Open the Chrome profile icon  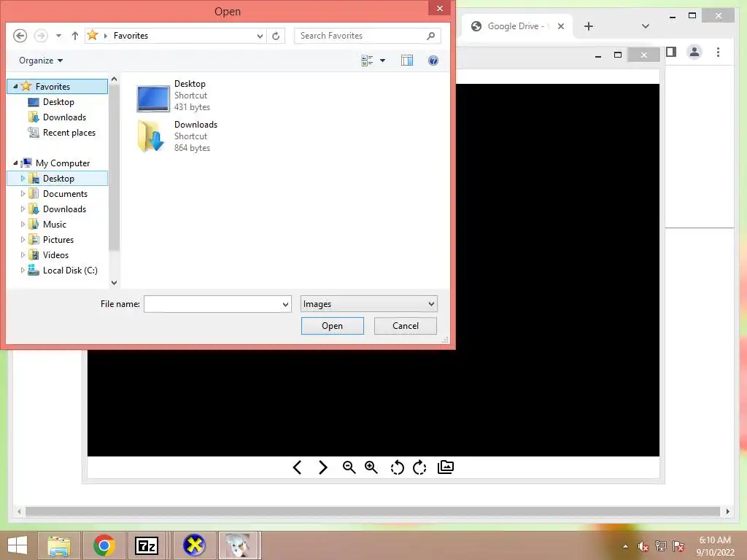pos(694,52)
